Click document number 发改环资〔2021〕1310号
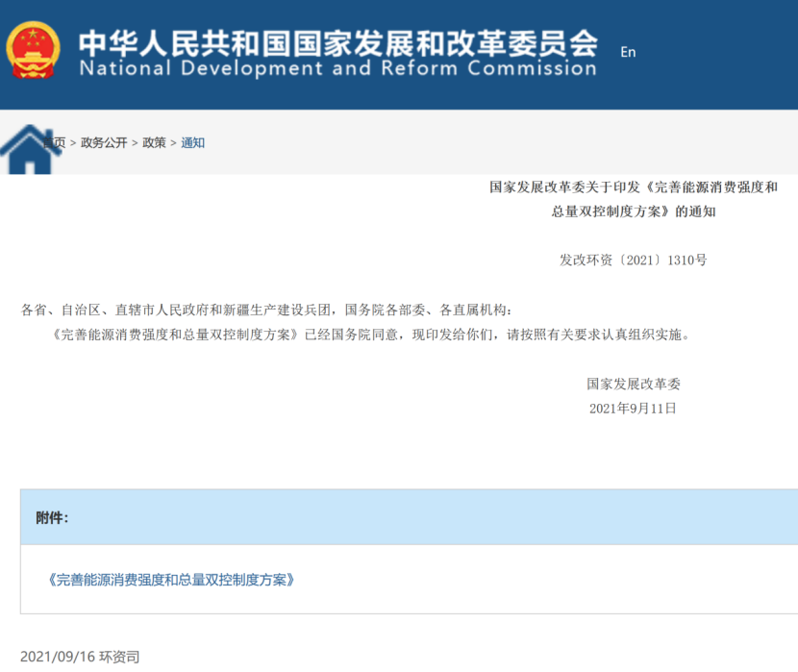798x672 pixels. pos(633,261)
